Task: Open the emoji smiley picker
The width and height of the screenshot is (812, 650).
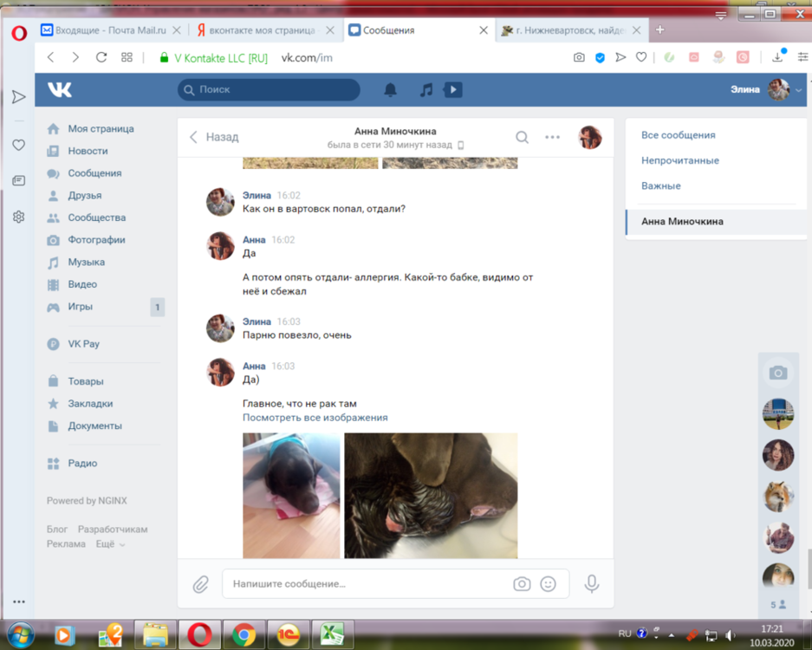Action: click(x=548, y=584)
